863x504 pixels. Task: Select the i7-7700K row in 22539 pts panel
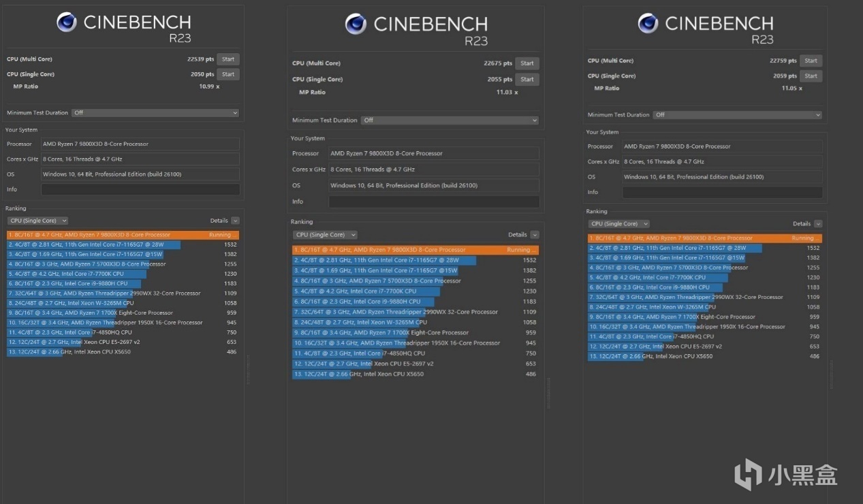pos(123,274)
